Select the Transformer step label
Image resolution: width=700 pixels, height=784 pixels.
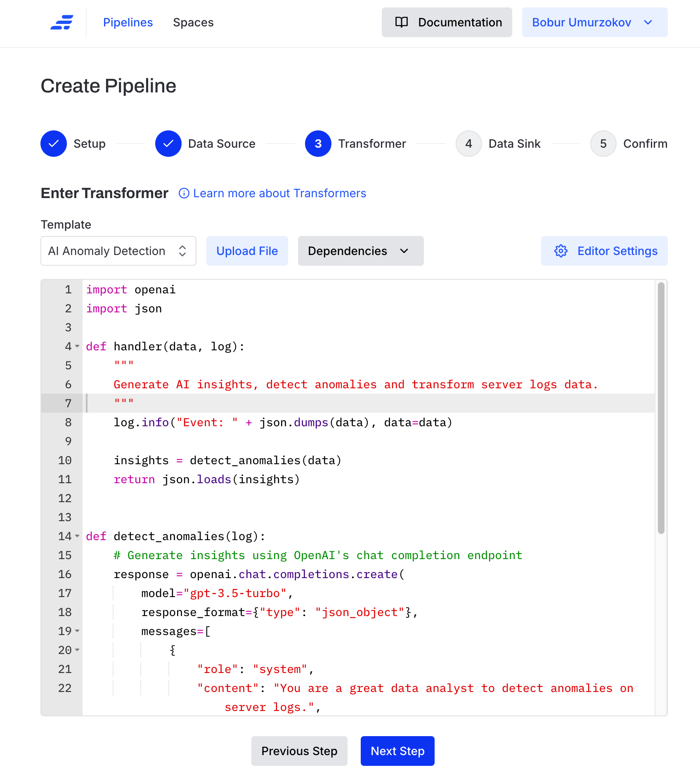(372, 144)
